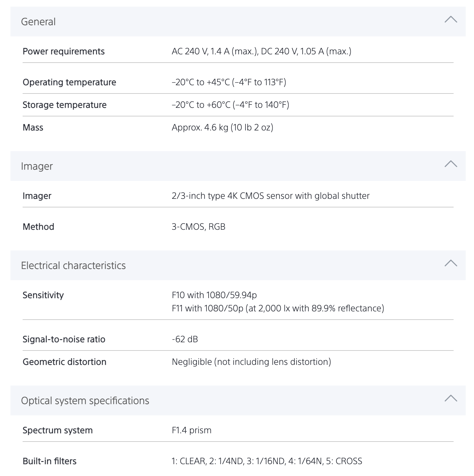
Task: Click the AC 240 V power value
Action: click(261, 51)
